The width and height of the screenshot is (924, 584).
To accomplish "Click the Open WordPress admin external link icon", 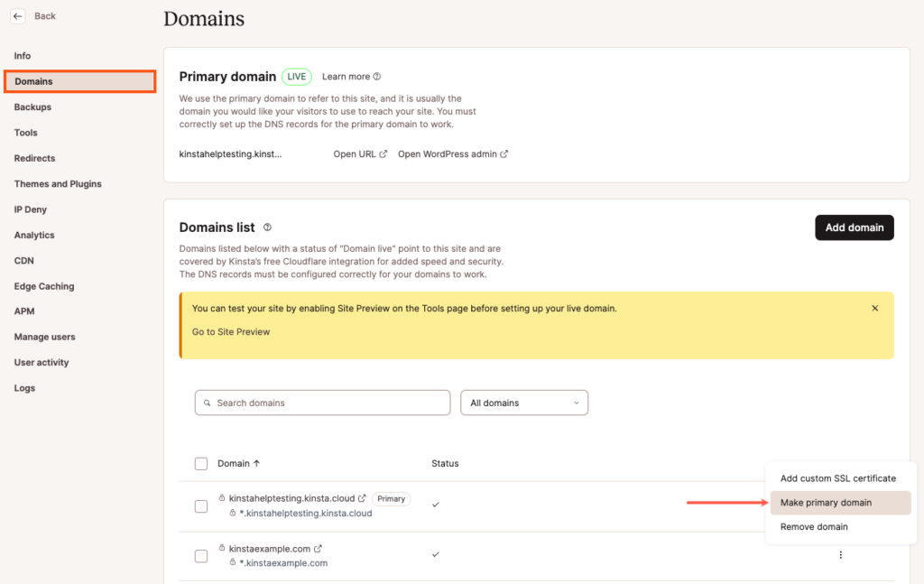I will 504,153.
